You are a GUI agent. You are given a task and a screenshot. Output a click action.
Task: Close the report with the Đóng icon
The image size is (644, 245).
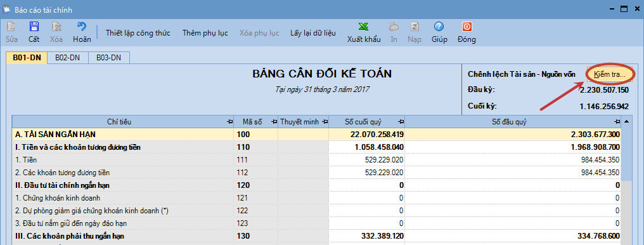[467, 27]
